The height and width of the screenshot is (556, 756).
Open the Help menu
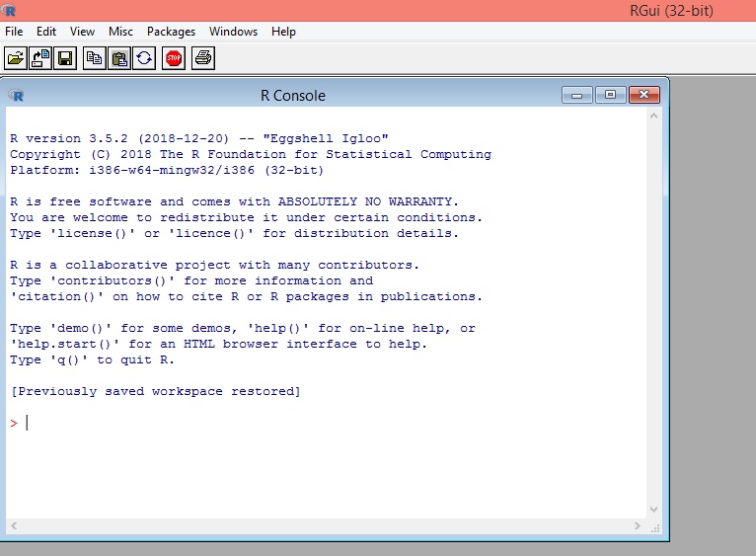[x=283, y=32]
